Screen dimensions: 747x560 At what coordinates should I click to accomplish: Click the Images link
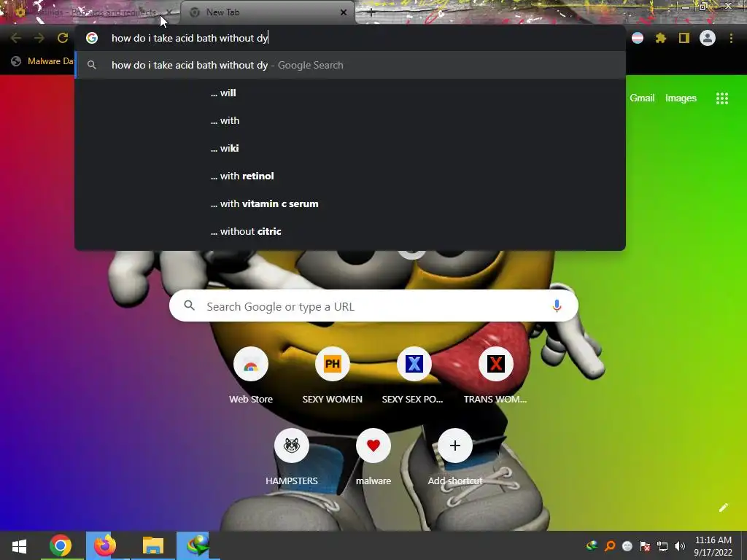[681, 98]
